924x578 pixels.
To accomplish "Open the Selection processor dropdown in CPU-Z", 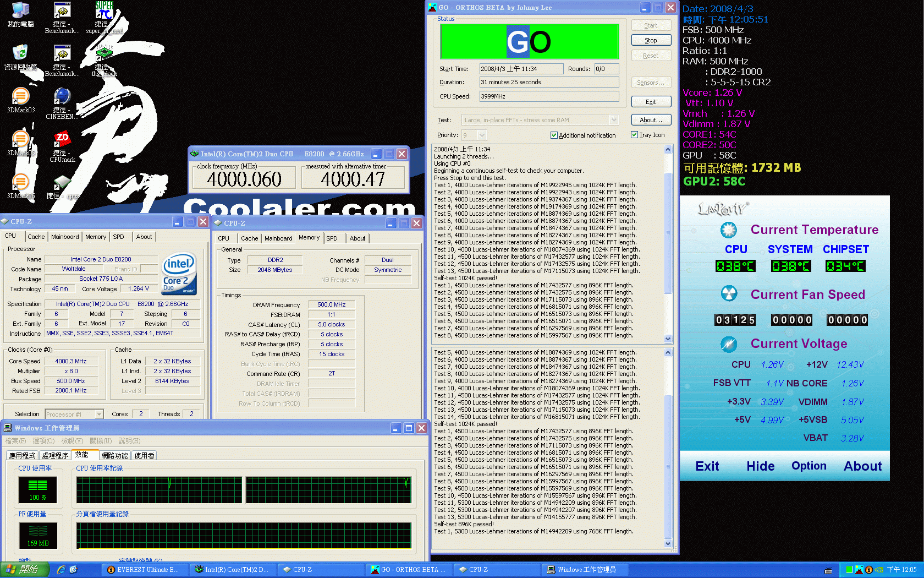I will click(x=99, y=414).
